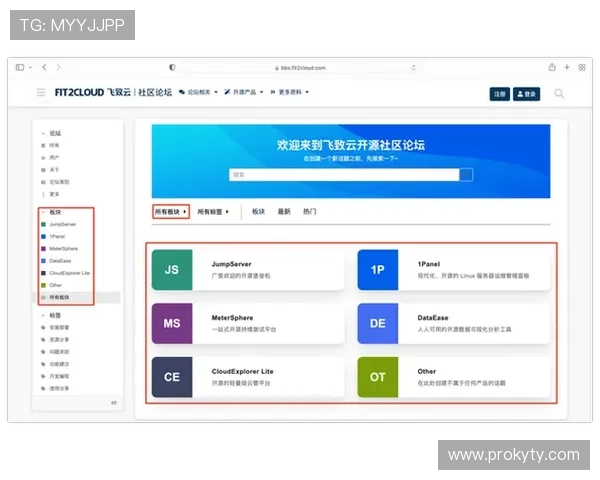The width and height of the screenshot is (600, 480).
Task: Click the 登录 login button
Action: click(x=526, y=94)
